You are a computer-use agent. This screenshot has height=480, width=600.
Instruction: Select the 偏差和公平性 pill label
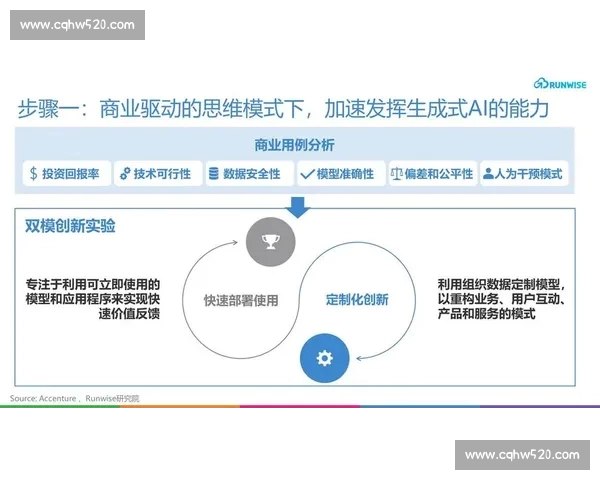(439, 174)
